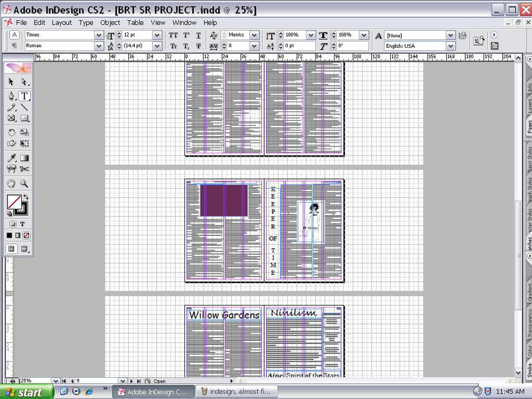Open horizontal scale 100% dropdown
532x399 pixels.
pyautogui.click(x=364, y=35)
